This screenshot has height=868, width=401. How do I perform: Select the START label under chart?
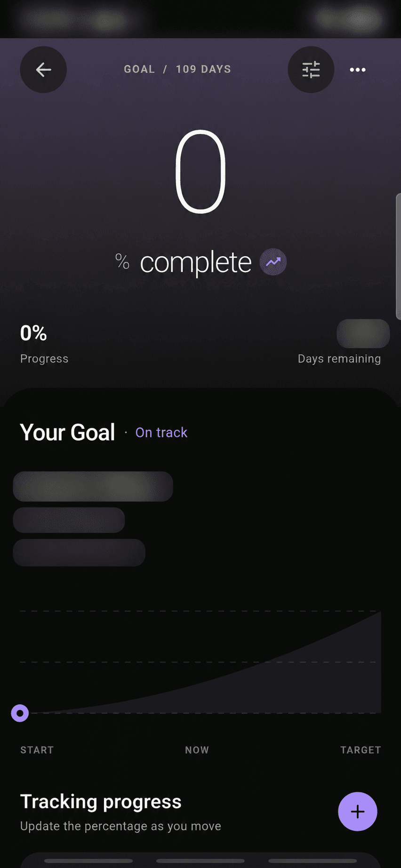click(37, 750)
